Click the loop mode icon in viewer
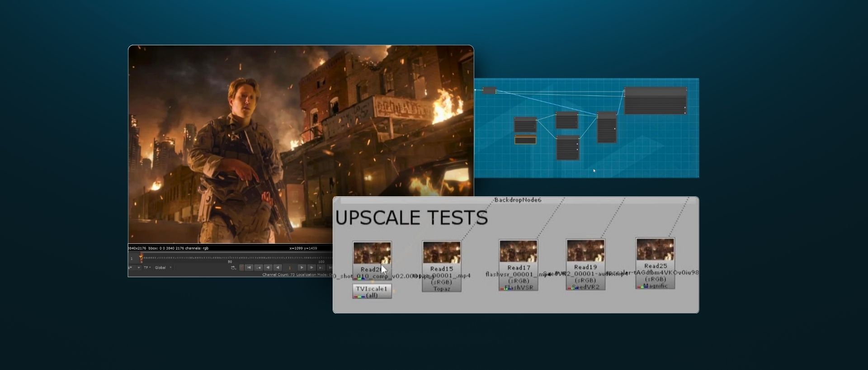This screenshot has width=868, height=370. [234, 268]
